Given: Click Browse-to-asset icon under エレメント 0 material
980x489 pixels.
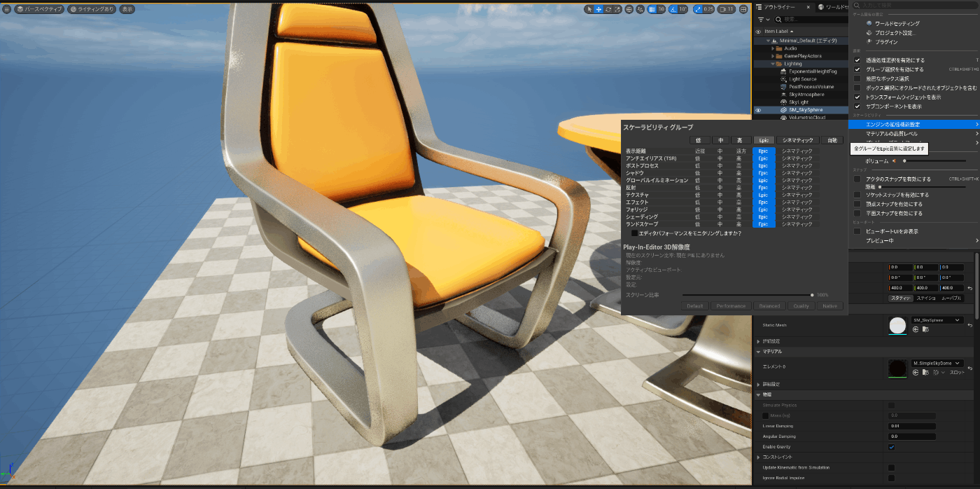Looking at the screenshot, I should [925, 372].
